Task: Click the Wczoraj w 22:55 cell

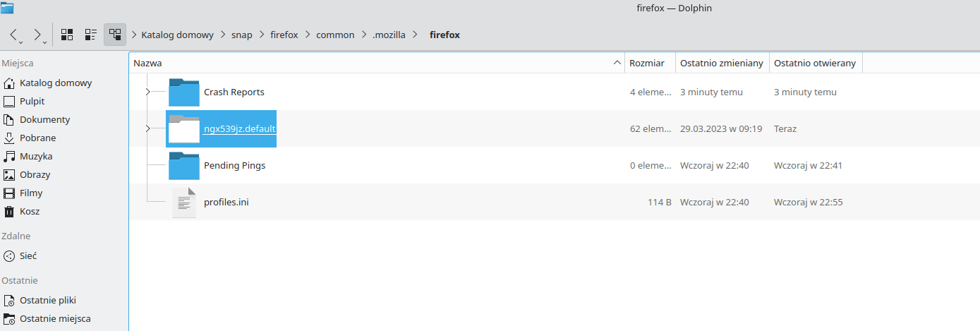Action: [x=809, y=202]
